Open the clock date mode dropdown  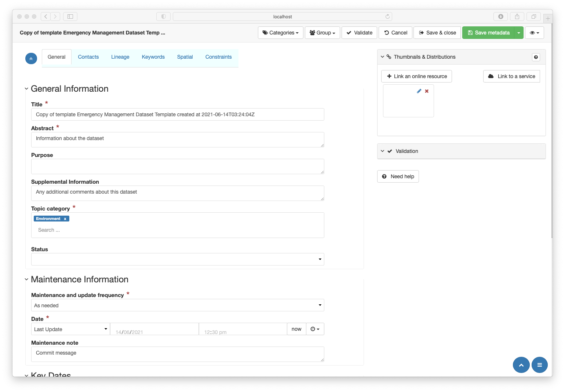315,329
